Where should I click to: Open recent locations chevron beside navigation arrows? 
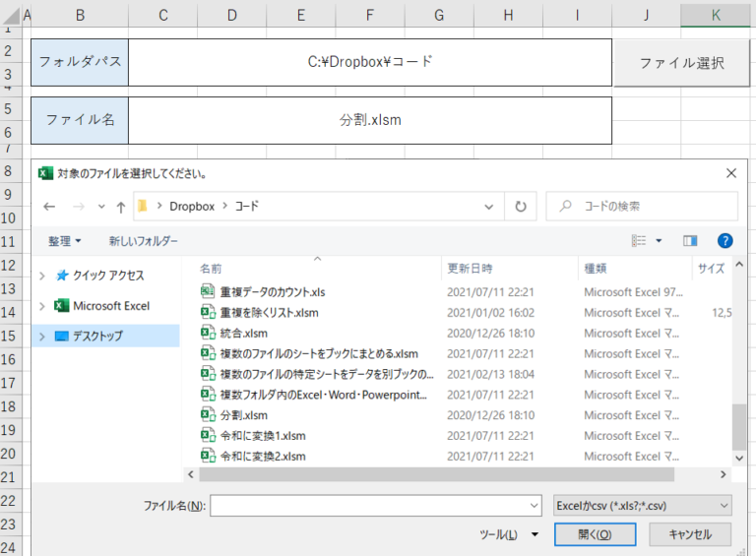(101, 207)
